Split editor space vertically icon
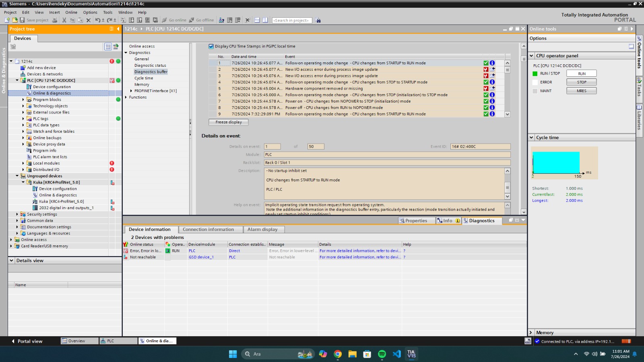The height and width of the screenshot is (362, 644). coord(265,20)
